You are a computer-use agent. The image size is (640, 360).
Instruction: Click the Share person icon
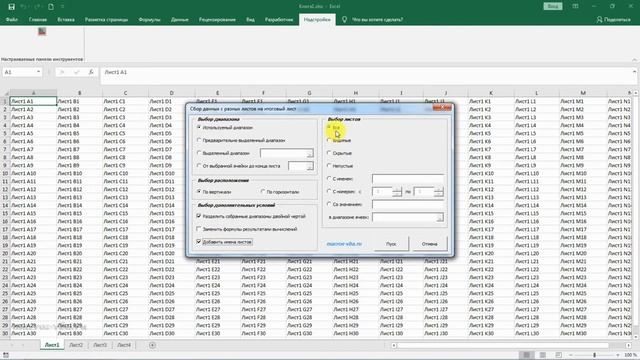(x=599, y=19)
